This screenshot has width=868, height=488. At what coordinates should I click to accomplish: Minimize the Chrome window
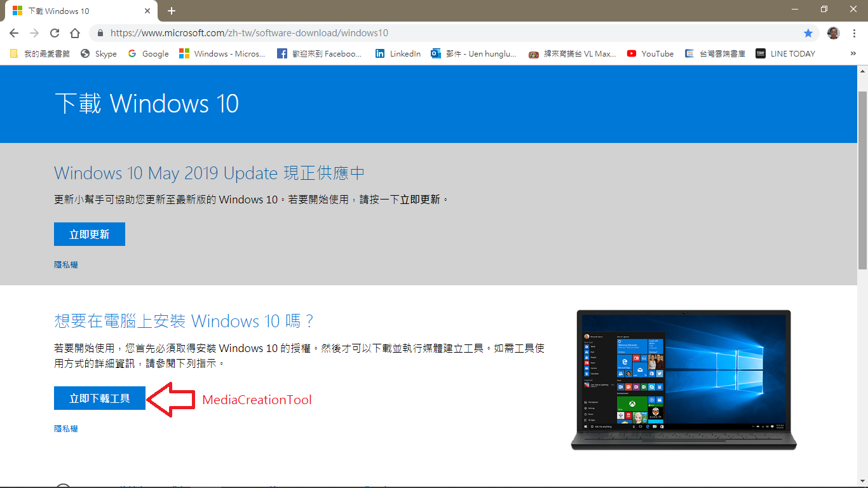coord(795,10)
